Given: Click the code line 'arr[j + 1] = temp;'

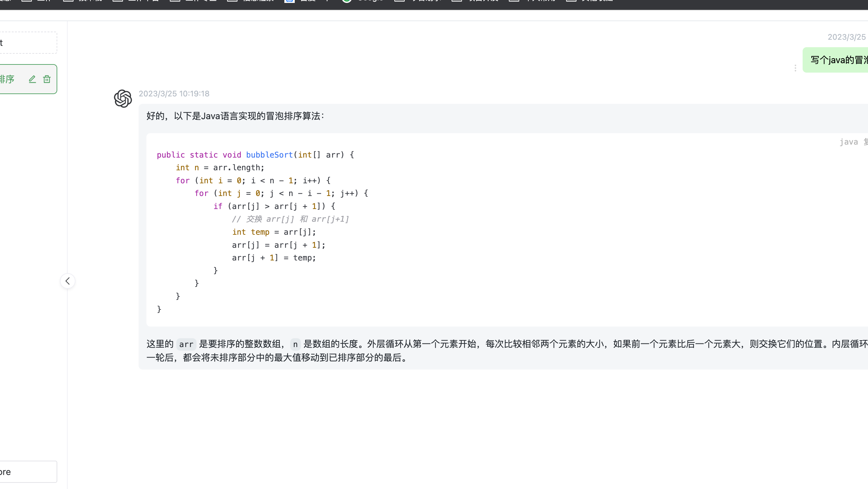Looking at the screenshot, I should [274, 258].
